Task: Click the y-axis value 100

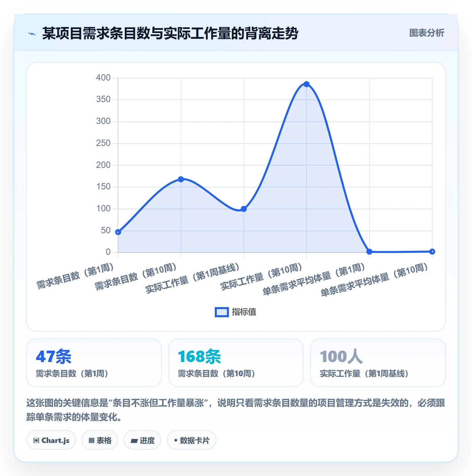Action: 103,209
